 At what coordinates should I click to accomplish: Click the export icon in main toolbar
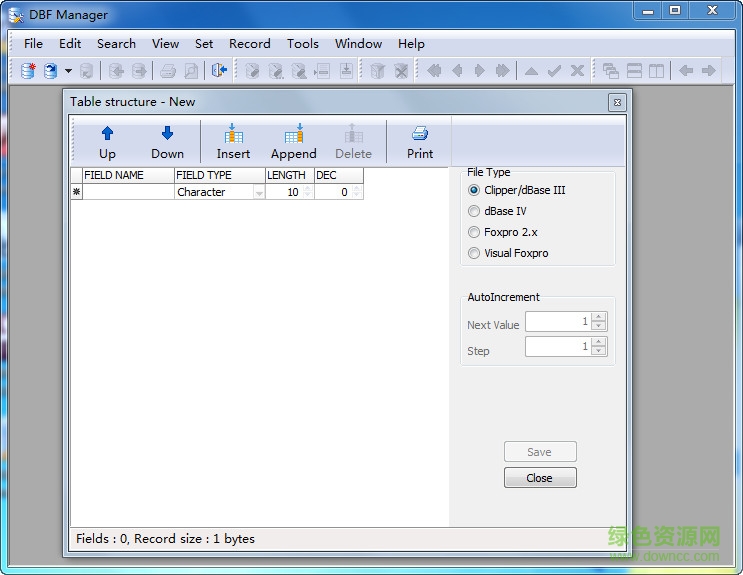click(x=139, y=71)
